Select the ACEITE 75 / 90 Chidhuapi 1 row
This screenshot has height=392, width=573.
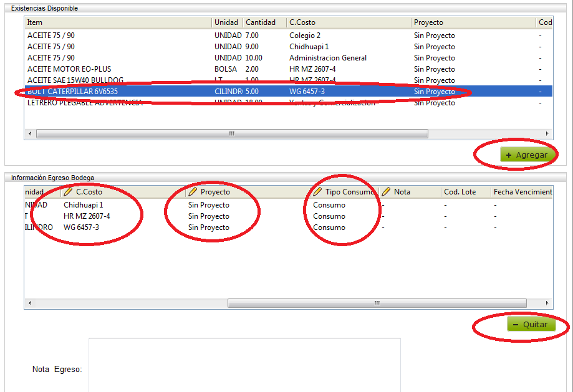288,47
